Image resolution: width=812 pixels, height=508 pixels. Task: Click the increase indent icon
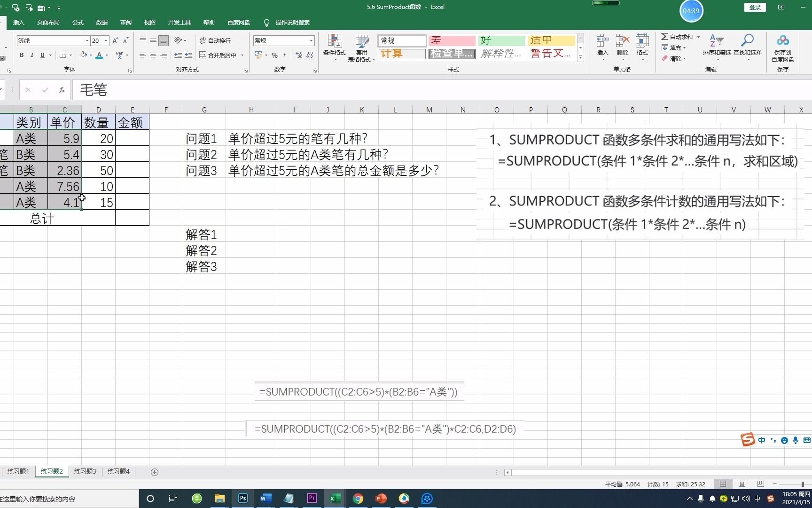[188, 55]
